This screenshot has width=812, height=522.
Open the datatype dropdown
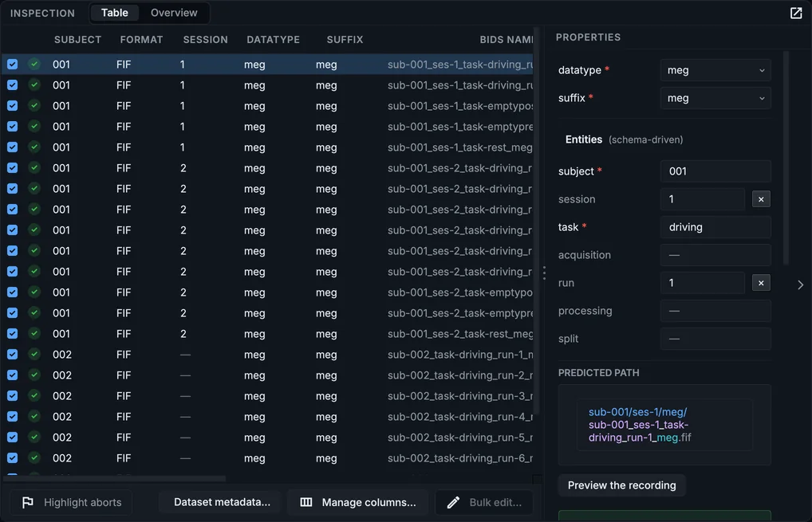(x=715, y=70)
